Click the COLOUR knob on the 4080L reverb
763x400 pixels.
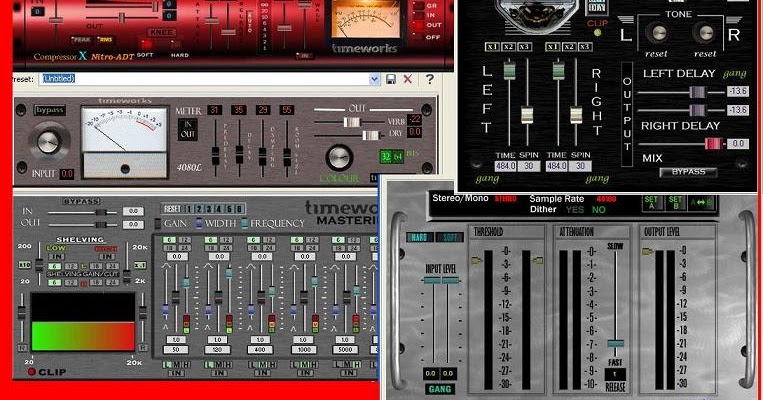click(339, 157)
